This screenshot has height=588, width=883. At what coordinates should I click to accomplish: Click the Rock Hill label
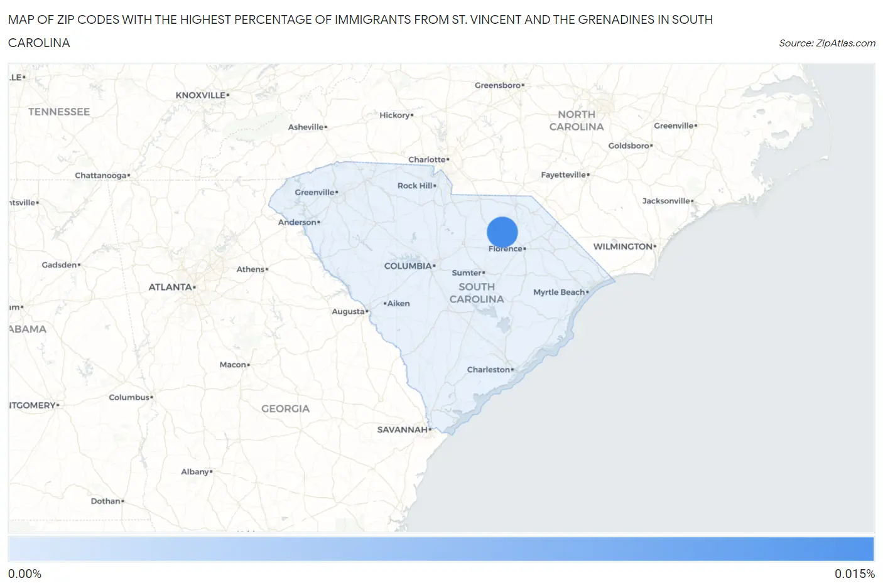coord(415,186)
